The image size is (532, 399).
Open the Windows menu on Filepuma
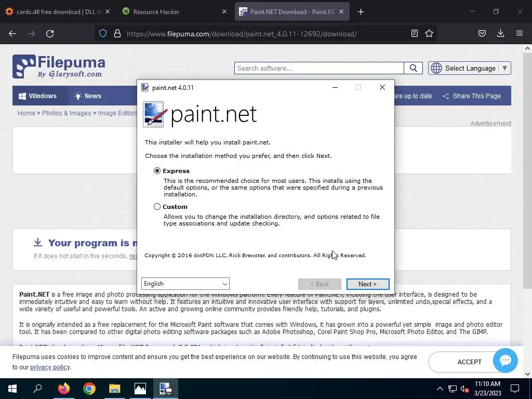(x=37, y=96)
